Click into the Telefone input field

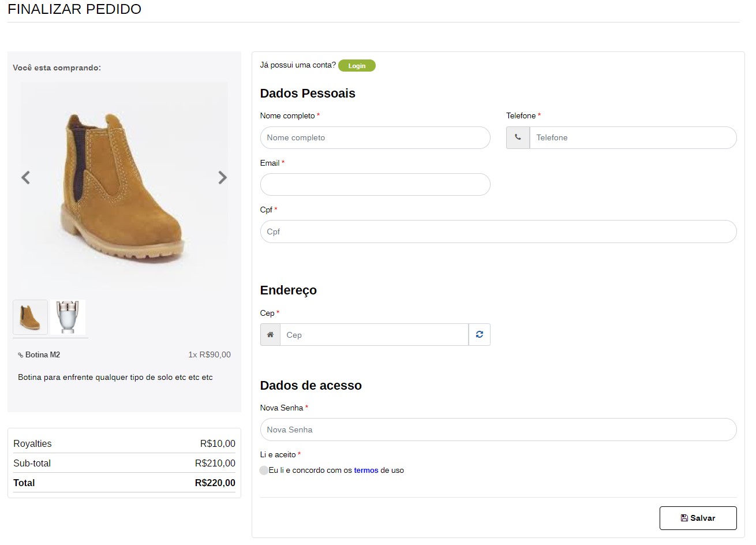click(x=633, y=138)
